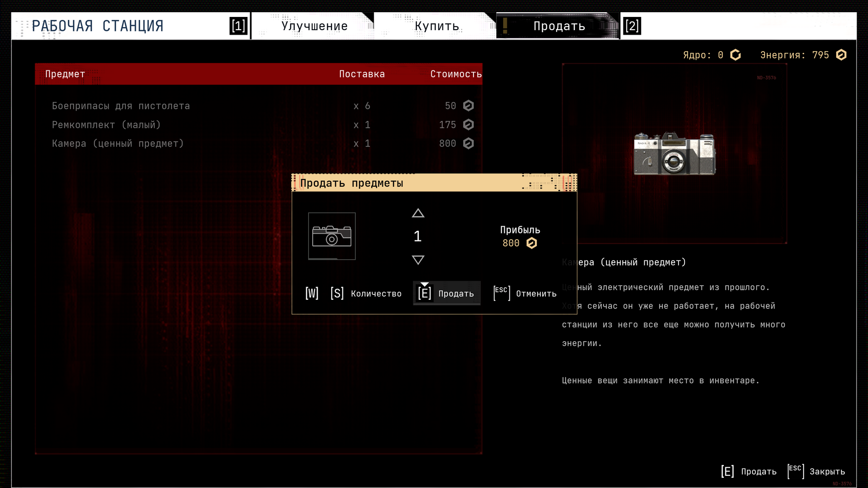
Task: Switch to the Улучшение tab
Action: click(314, 26)
